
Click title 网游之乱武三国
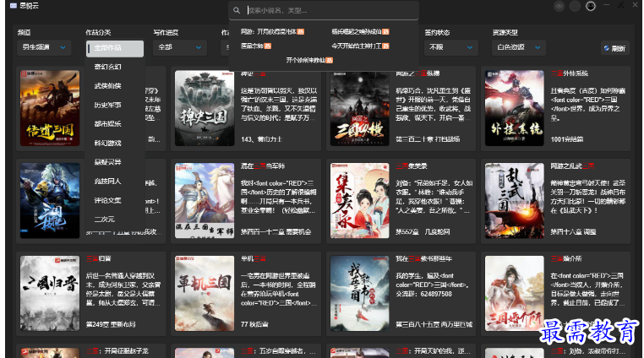572,166
